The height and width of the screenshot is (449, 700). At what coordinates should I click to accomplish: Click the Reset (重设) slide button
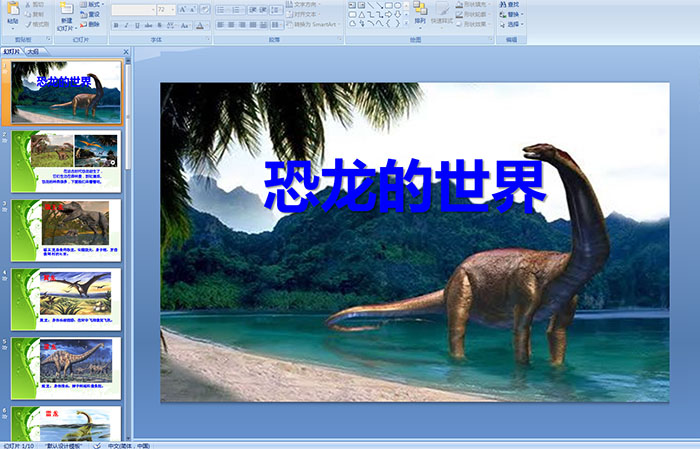[90, 14]
